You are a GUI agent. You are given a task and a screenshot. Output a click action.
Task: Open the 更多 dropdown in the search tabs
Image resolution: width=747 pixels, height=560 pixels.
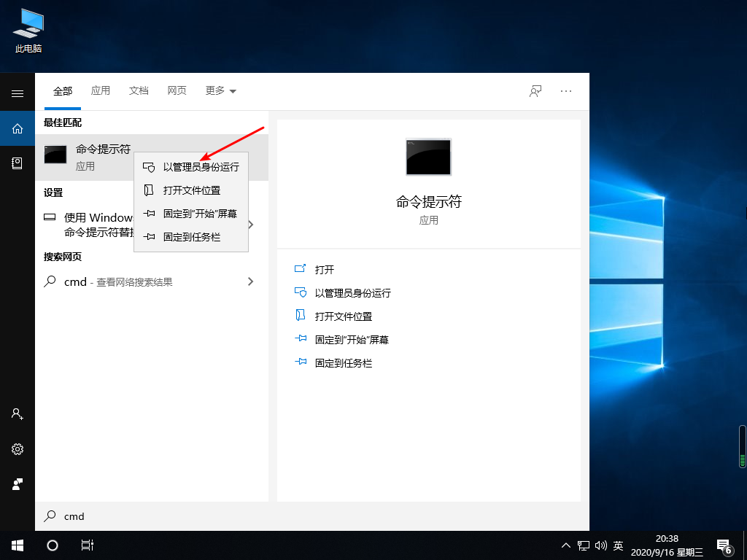coord(220,90)
